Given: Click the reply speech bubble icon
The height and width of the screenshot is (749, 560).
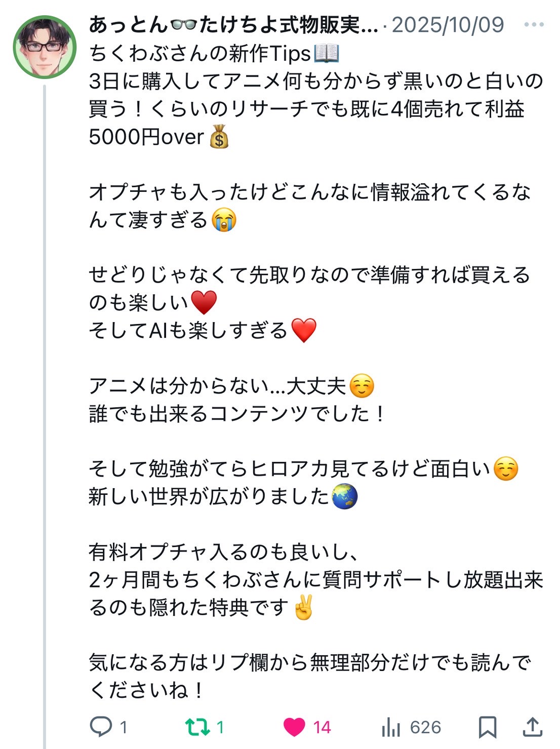Looking at the screenshot, I should pos(100,727).
